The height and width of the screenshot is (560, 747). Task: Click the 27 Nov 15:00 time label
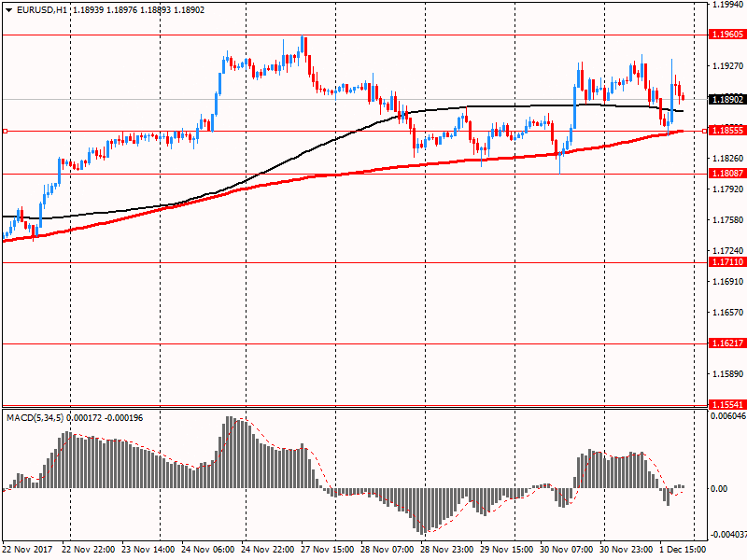pyautogui.click(x=328, y=549)
